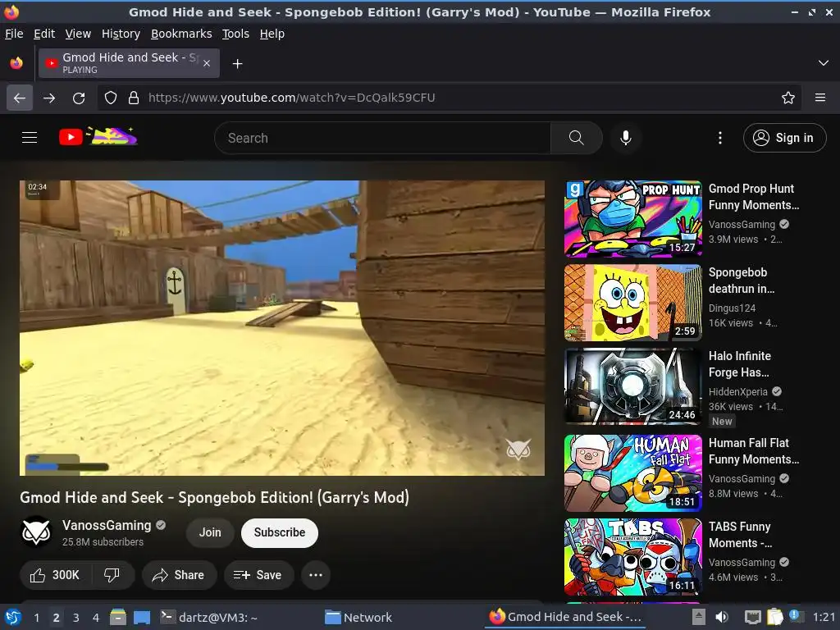The width and height of the screenshot is (840, 630).
Task: Open the Help menu
Action: click(272, 34)
